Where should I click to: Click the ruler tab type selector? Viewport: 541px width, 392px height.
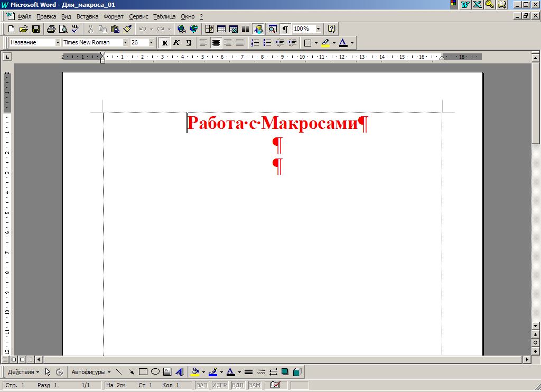7,57
